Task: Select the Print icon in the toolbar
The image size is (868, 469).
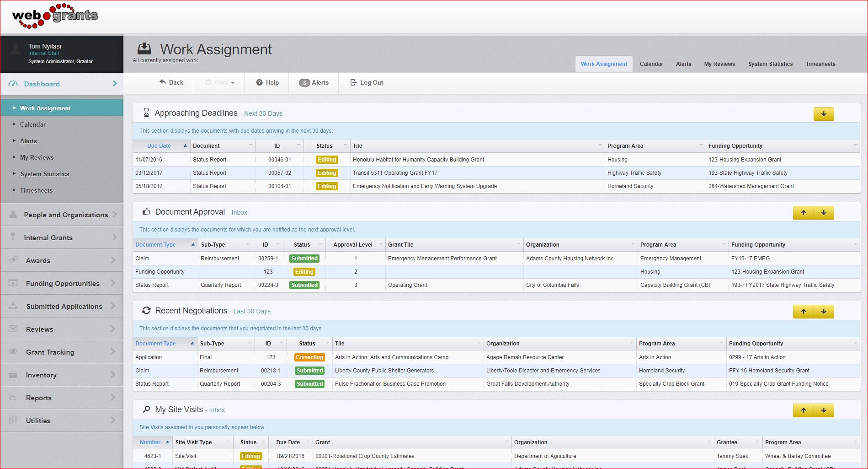Action: pyautogui.click(x=209, y=82)
